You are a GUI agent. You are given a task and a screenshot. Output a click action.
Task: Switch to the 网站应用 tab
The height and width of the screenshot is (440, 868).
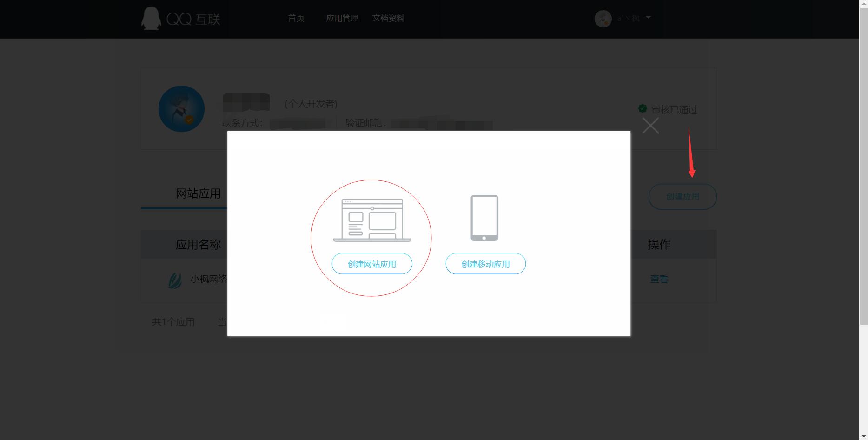tap(198, 193)
